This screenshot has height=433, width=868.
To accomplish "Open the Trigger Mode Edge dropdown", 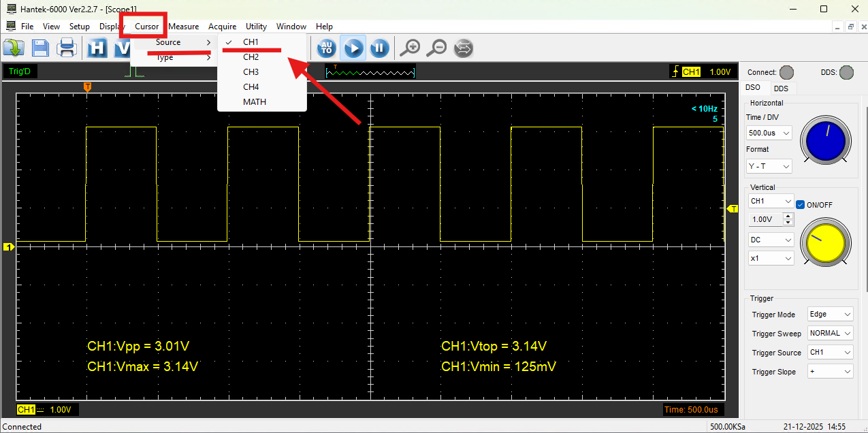I will pyautogui.click(x=831, y=314).
